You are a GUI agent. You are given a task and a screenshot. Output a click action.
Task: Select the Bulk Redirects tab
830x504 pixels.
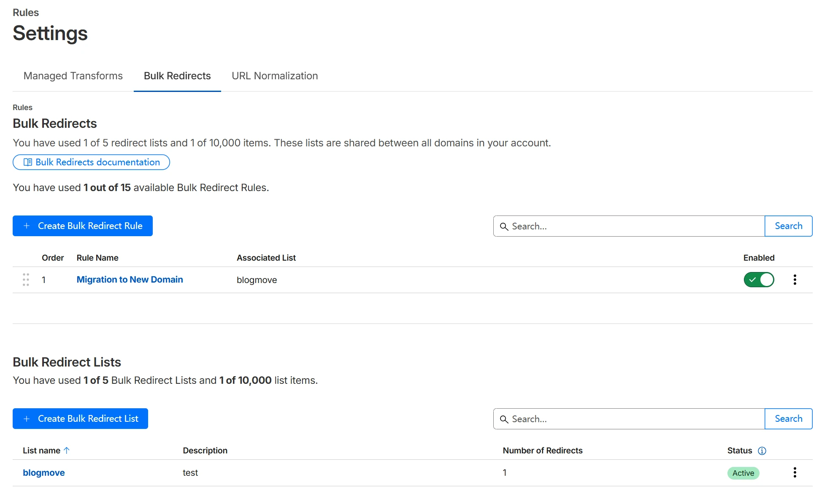[x=177, y=76]
